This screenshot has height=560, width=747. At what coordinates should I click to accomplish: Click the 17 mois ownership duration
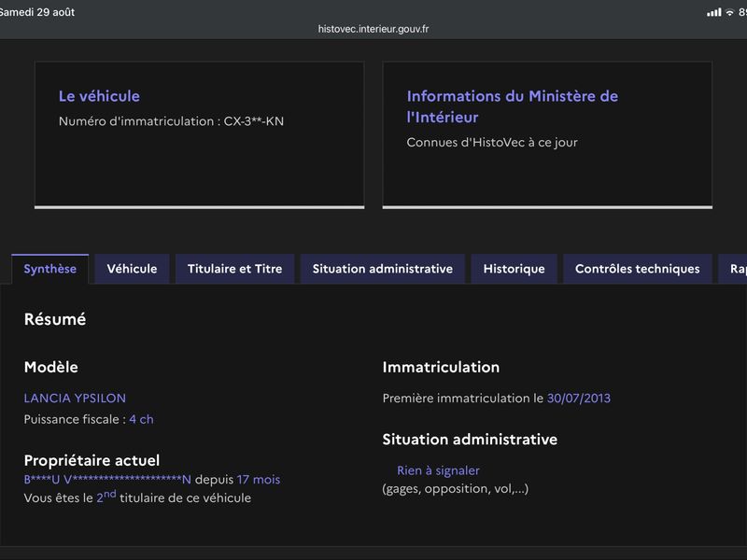pyautogui.click(x=259, y=480)
